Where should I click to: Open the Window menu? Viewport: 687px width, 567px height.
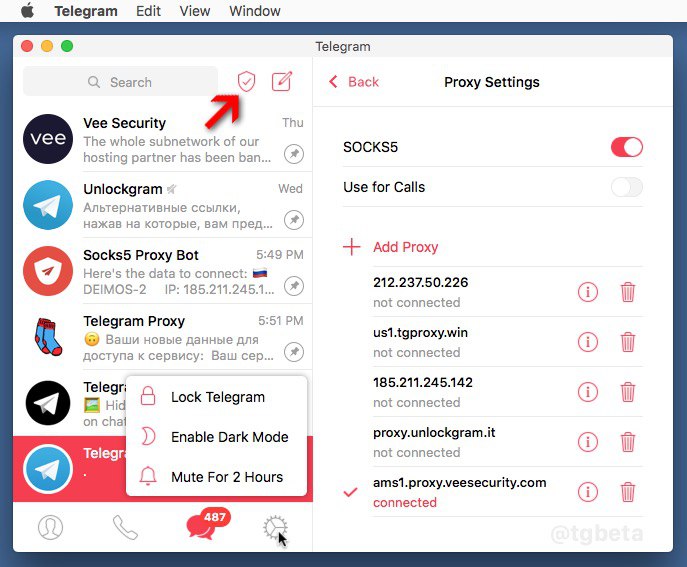pos(255,11)
